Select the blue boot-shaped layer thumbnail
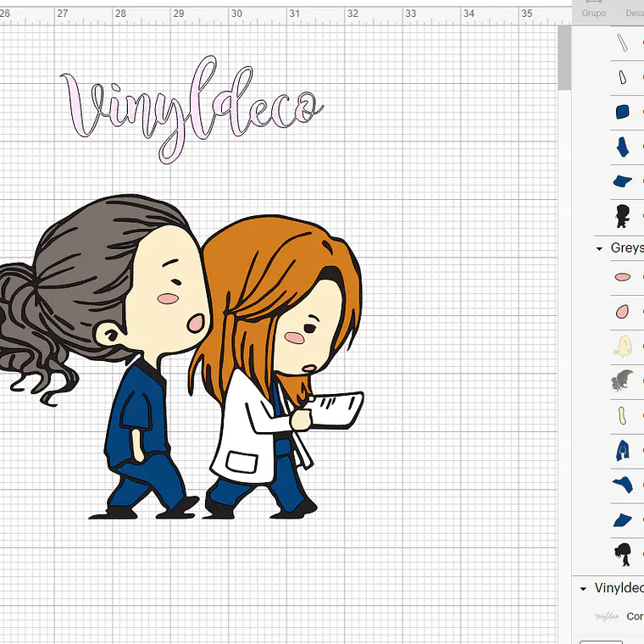The height and width of the screenshot is (644, 644). [x=622, y=147]
